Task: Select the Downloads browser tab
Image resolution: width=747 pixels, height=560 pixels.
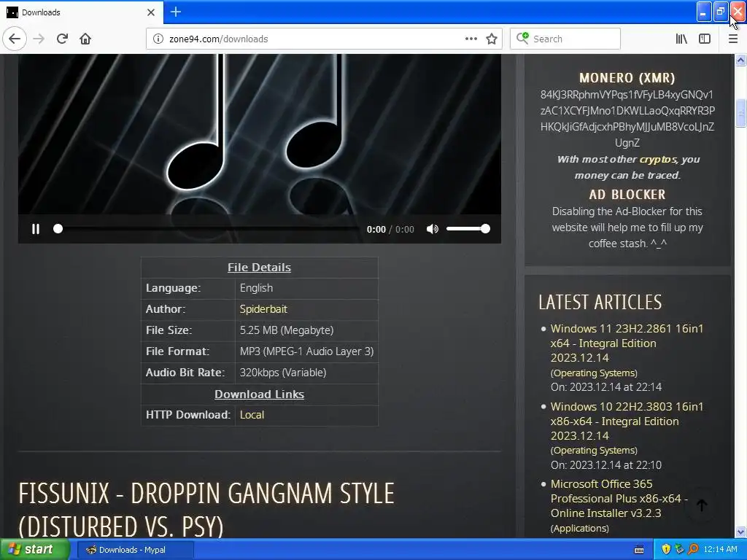Action: coord(81,12)
